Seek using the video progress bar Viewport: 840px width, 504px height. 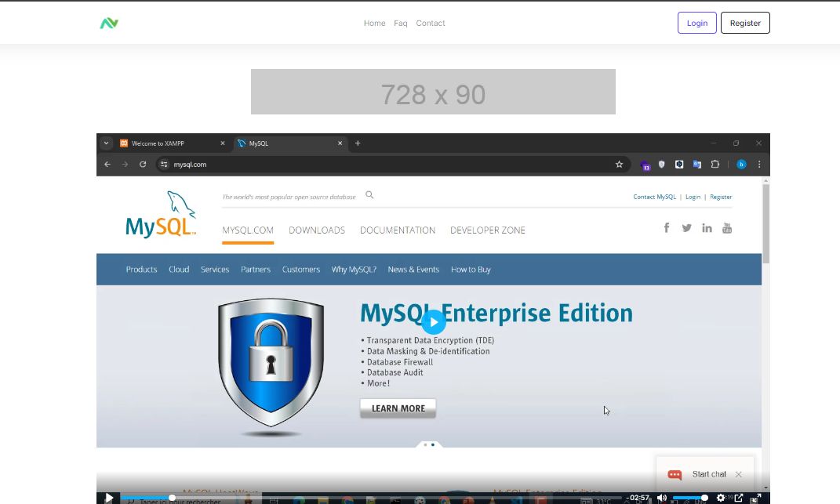click(x=371, y=498)
